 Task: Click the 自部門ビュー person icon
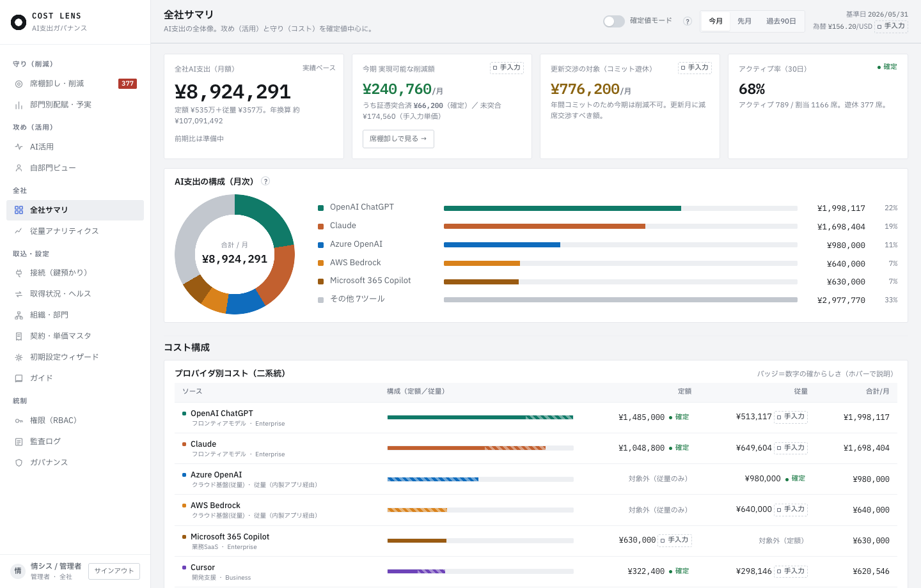(19, 168)
